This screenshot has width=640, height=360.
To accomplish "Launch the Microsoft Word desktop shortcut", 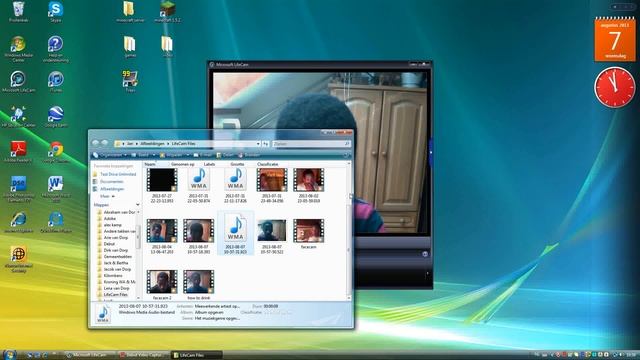I will (x=56, y=189).
